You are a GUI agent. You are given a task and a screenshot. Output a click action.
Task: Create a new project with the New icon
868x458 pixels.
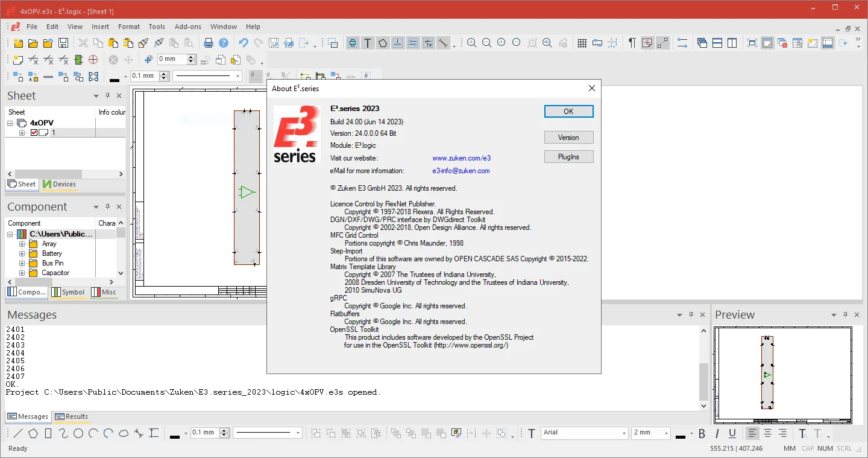pos(18,43)
